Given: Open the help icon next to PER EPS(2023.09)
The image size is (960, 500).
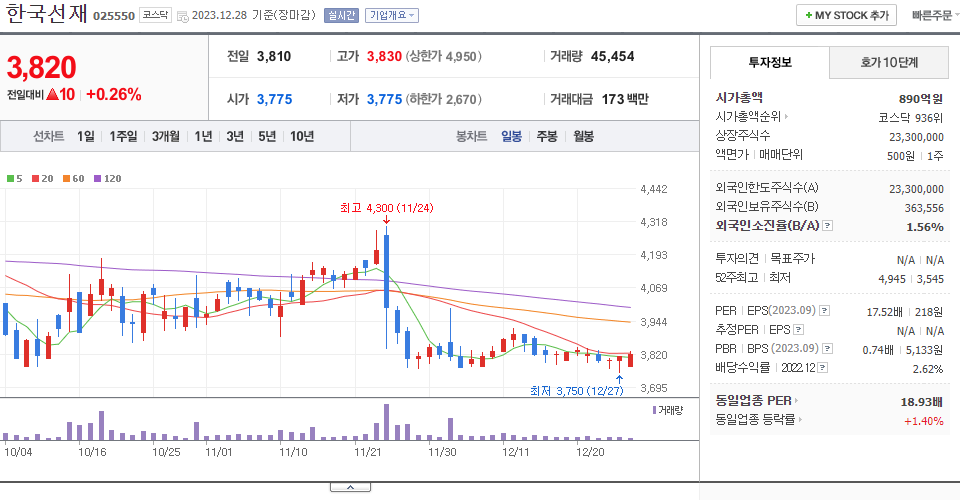Looking at the screenshot, I should point(824,311).
